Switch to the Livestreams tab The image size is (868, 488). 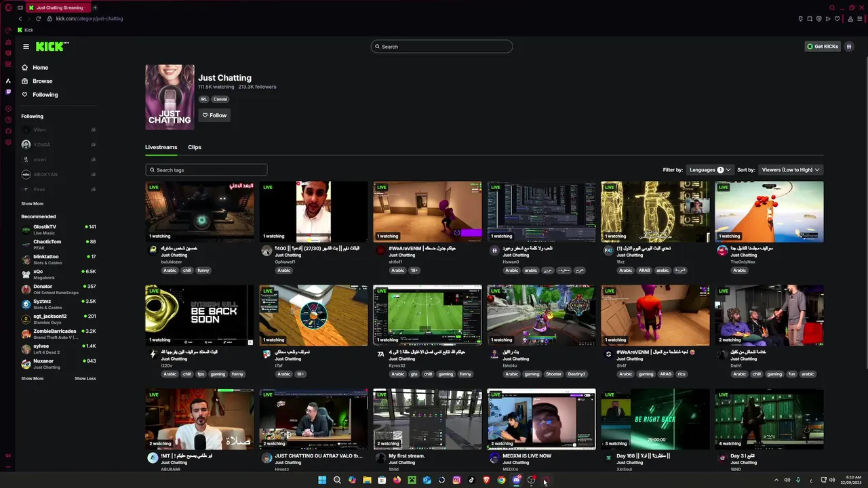pos(161,147)
